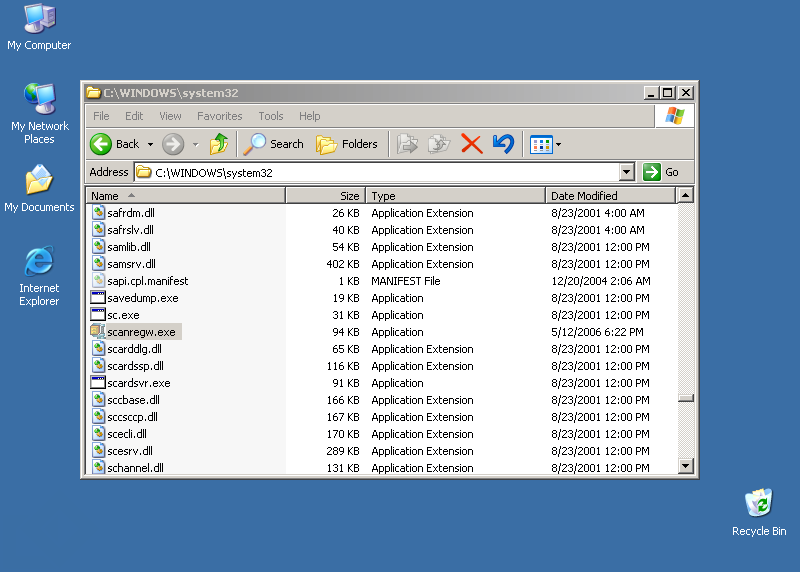Click the scroll down arrow

(686, 465)
